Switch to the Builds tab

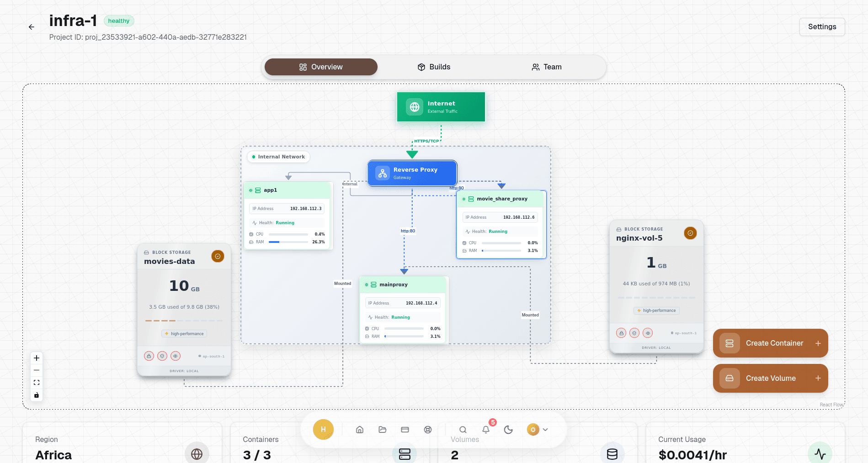(x=433, y=67)
